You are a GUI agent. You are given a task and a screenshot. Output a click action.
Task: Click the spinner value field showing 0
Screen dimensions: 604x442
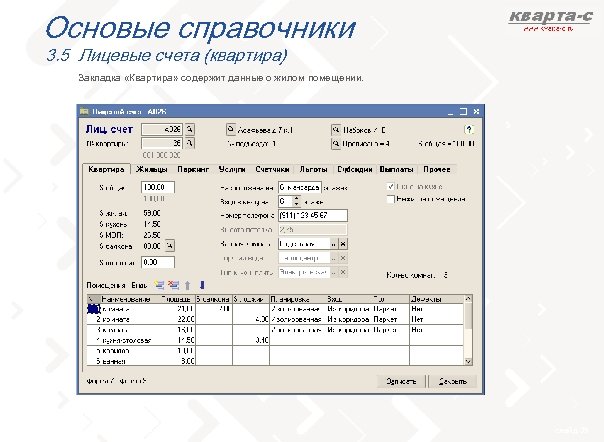285,201
